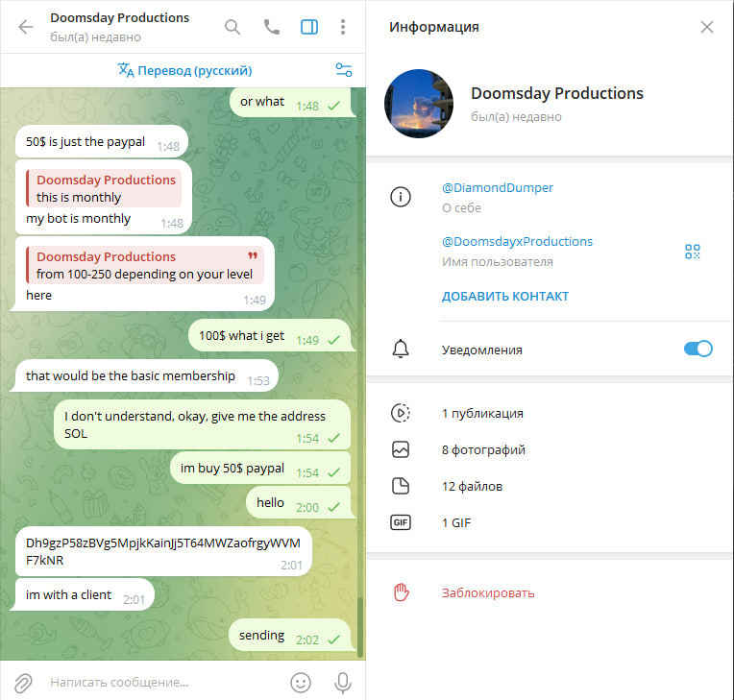Open the search in chat magnifier icon
734x700 pixels.
point(232,27)
